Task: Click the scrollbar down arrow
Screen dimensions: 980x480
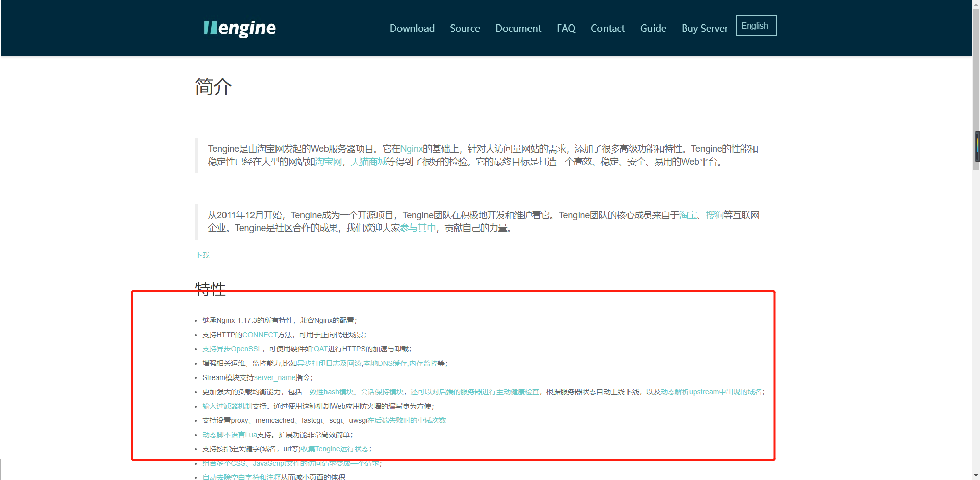Action: (x=977, y=476)
